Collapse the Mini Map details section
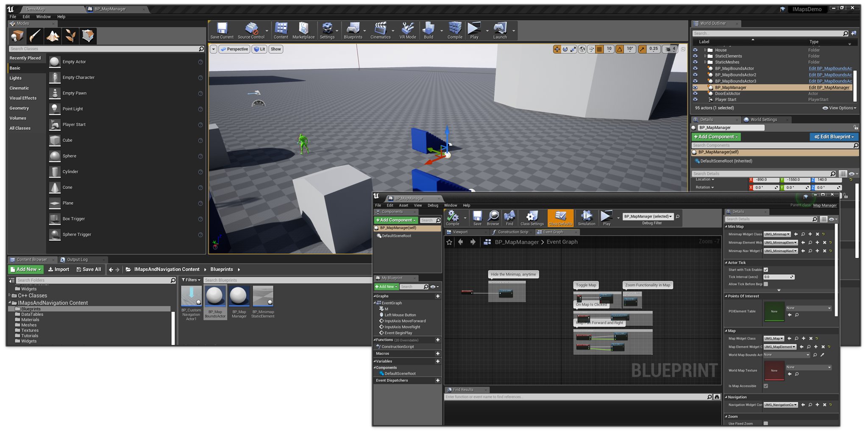This screenshot has width=868, height=434. point(726,227)
